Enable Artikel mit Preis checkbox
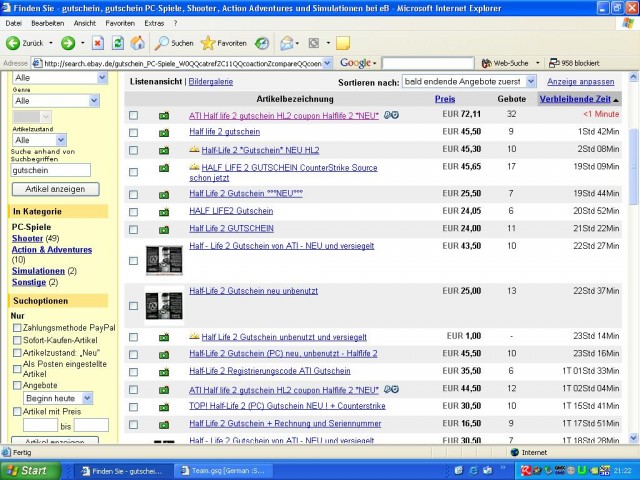This screenshot has height=480, width=640. tap(17, 411)
